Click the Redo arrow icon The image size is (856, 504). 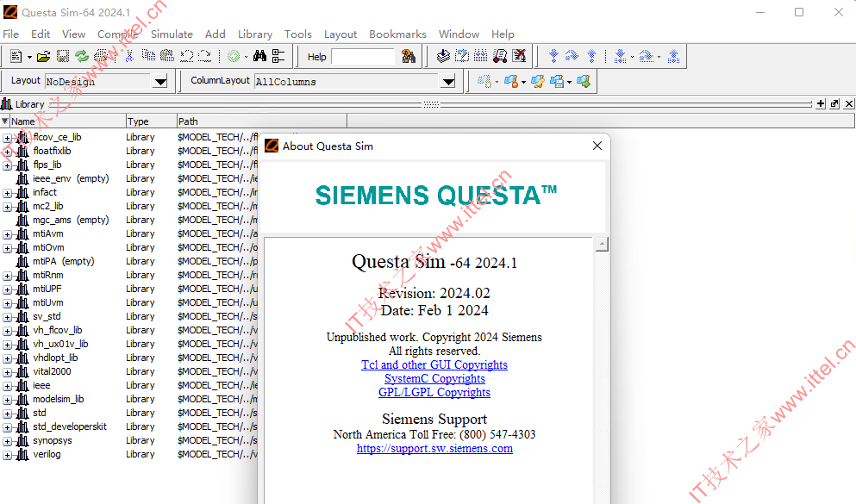pyautogui.click(x=204, y=56)
